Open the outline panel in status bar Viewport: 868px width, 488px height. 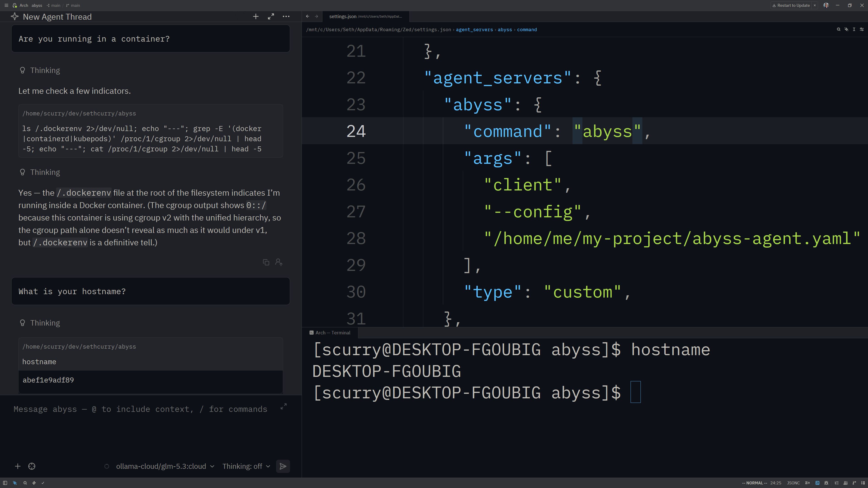tap(837, 483)
